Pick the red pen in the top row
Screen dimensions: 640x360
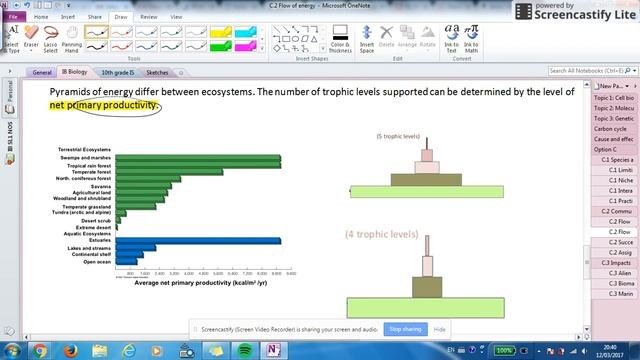point(122,32)
